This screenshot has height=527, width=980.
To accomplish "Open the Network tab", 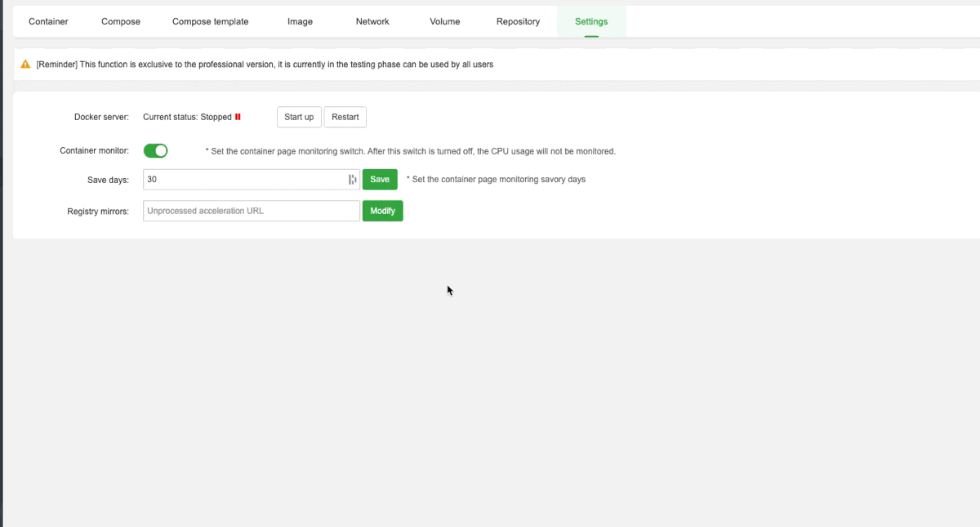I will click(x=372, y=21).
